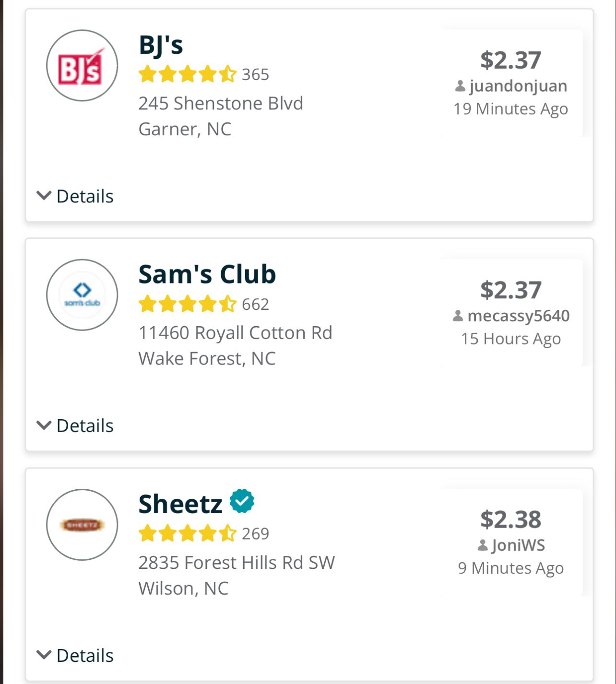
Task: Click user icon beside juandonjuan
Action: click(460, 86)
